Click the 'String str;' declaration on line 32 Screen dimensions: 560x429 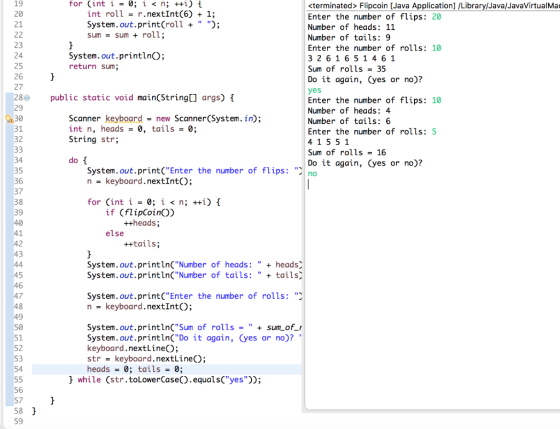[94, 139]
